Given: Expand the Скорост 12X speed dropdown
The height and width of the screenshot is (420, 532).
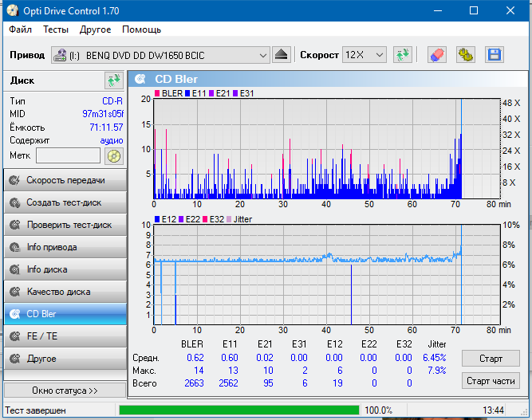Looking at the screenshot, I should tap(379, 55).
